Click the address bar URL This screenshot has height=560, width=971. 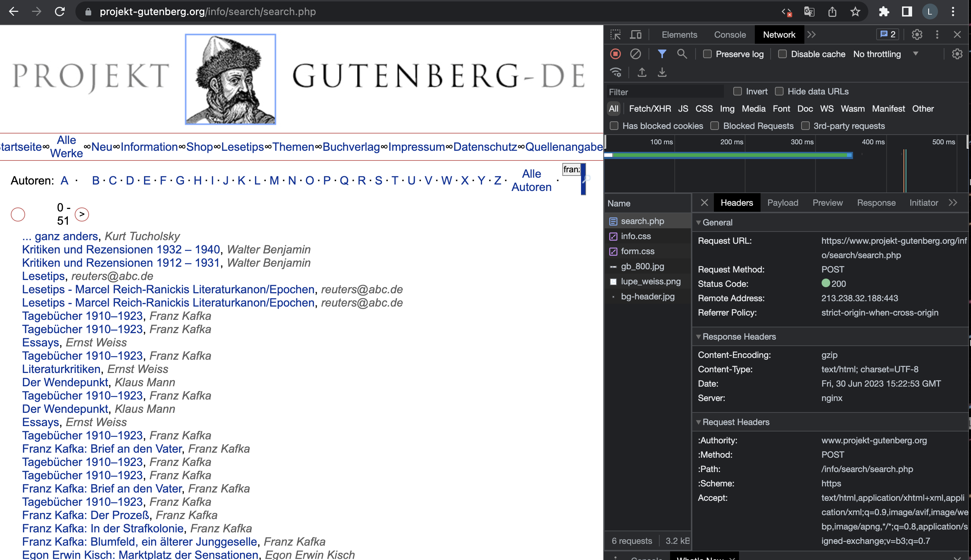208,11
